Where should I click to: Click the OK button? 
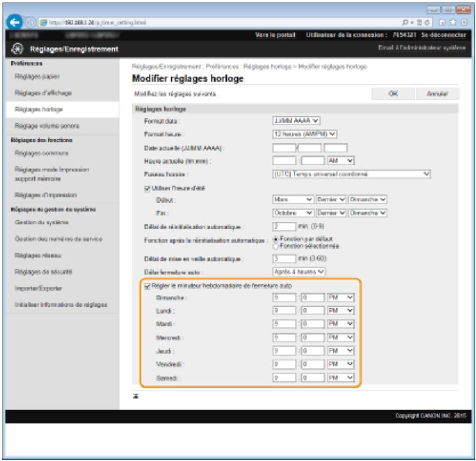pyautogui.click(x=393, y=94)
